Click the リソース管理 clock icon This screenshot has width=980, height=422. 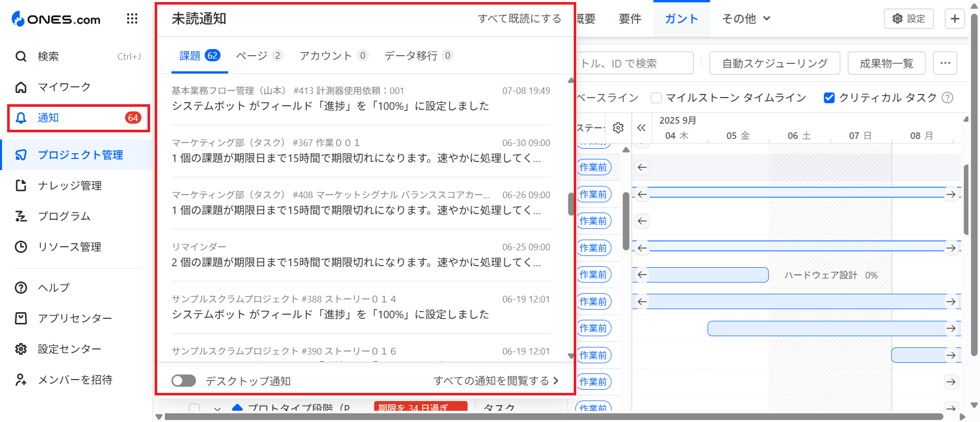[x=21, y=247]
